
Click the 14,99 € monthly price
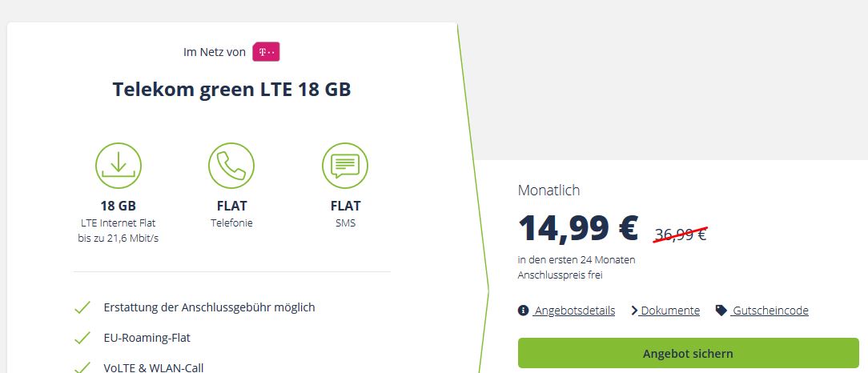(578, 227)
